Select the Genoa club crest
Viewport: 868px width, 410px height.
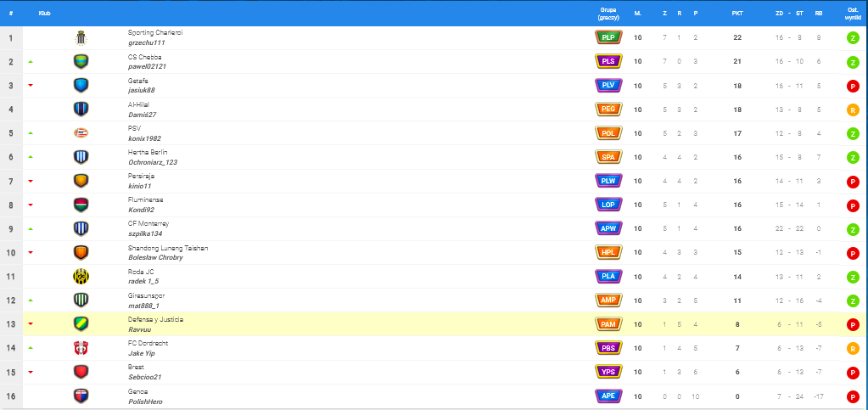81,395
